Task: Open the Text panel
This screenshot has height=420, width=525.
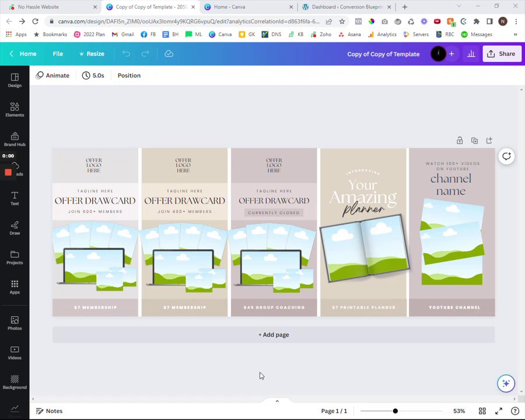Action: point(15,198)
